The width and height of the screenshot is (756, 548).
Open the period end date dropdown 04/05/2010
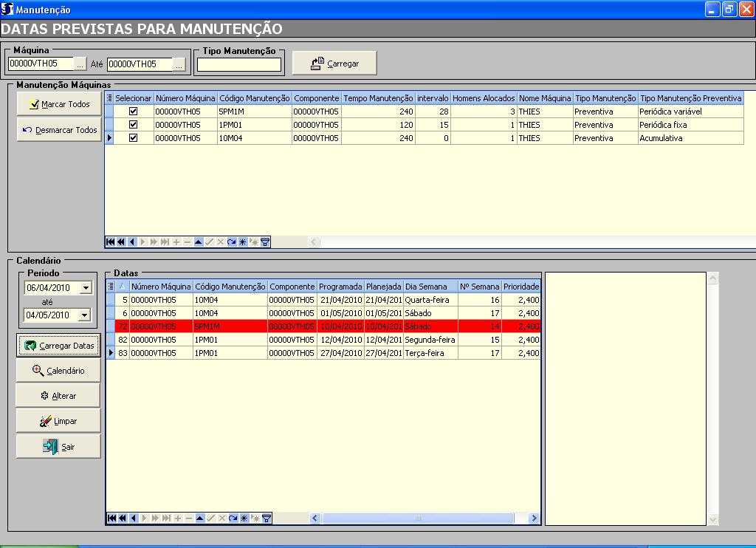coord(86,315)
